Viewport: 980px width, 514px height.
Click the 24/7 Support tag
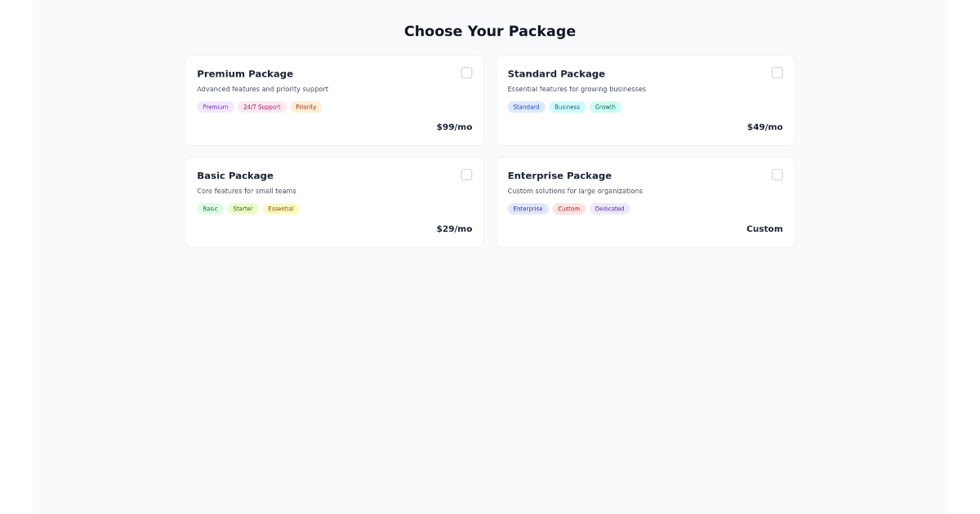(x=261, y=107)
